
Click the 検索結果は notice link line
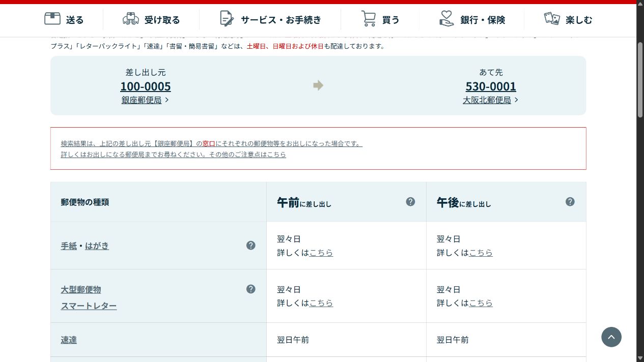[x=211, y=144]
